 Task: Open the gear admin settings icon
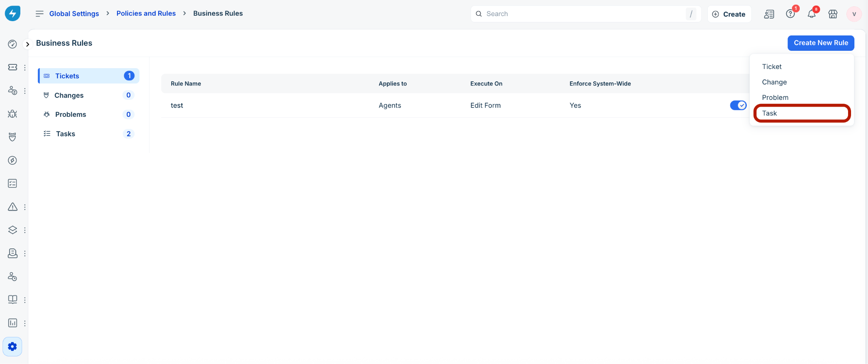[x=12, y=347]
